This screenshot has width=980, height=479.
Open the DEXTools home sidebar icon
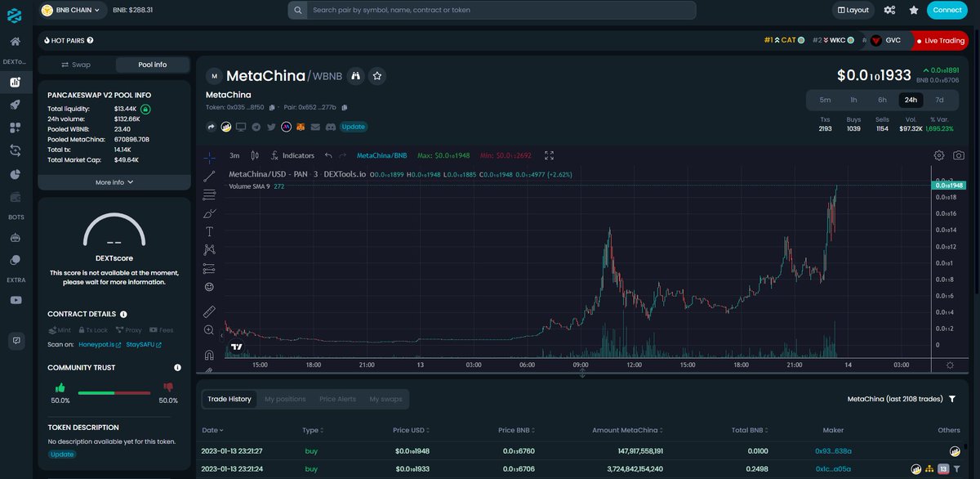(x=15, y=41)
